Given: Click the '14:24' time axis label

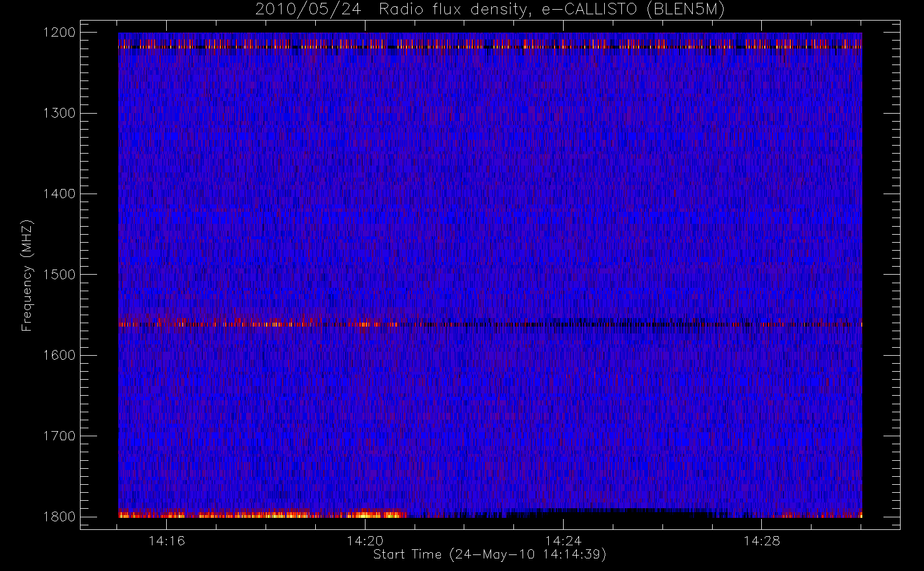Looking at the screenshot, I should point(563,541).
